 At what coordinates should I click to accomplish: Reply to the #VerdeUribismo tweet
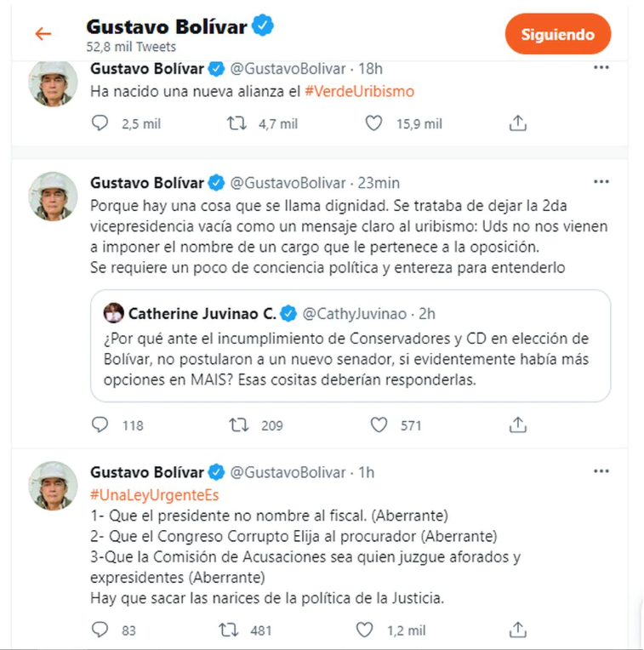click(100, 123)
